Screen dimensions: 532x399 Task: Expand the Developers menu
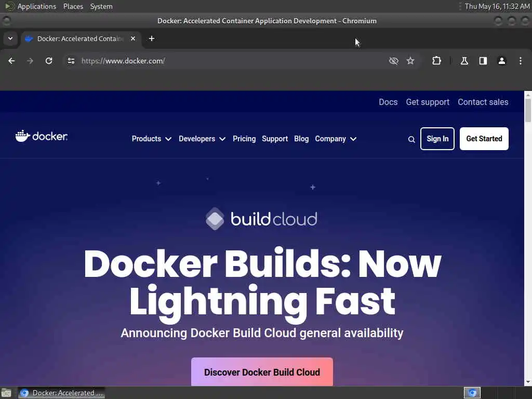point(202,139)
